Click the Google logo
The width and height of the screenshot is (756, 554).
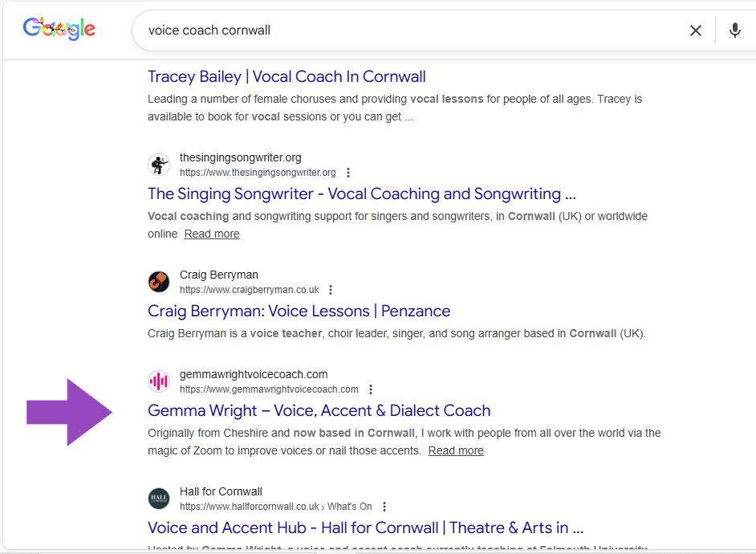(59, 30)
